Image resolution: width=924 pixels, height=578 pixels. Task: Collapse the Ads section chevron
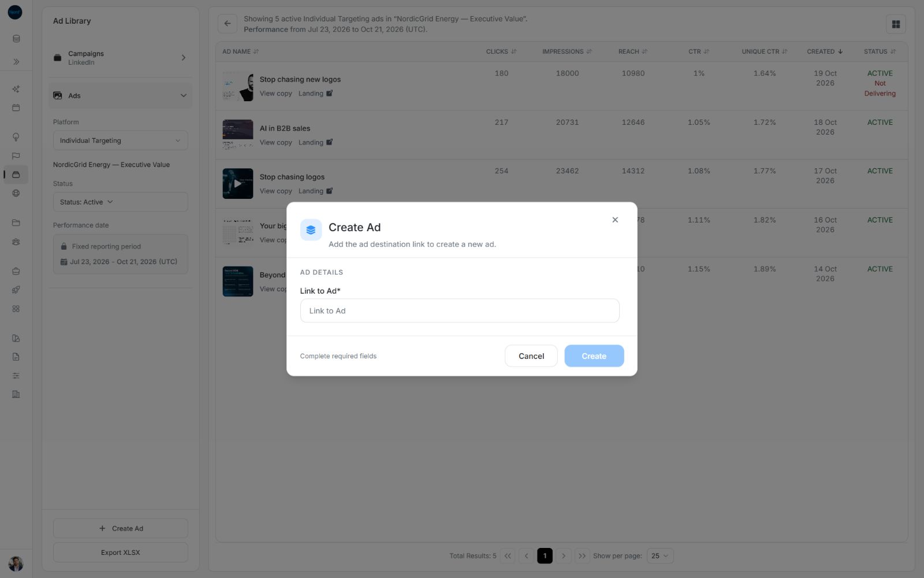pyautogui.click(x=184, y=96)
